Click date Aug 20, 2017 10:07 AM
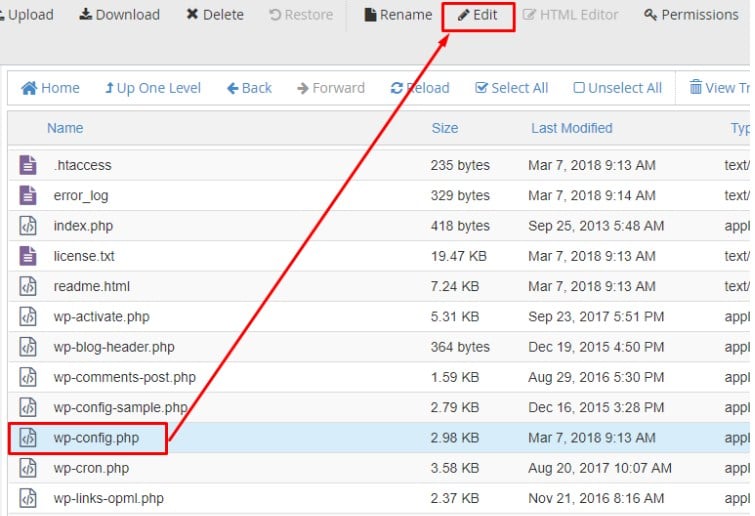Image resolution: width=755 pixels, height=516 pixels. (599, 468)
